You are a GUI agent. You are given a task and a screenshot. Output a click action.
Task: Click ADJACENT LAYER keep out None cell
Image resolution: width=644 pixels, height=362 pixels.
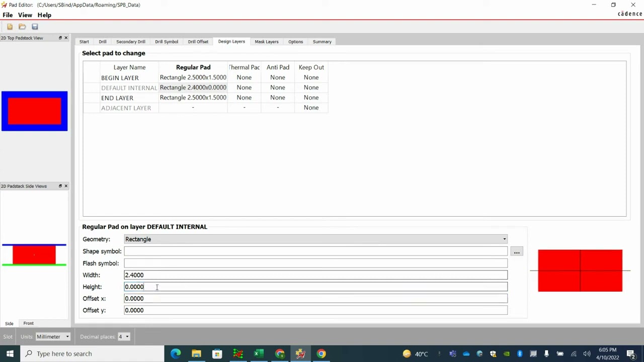coord(311,108)
